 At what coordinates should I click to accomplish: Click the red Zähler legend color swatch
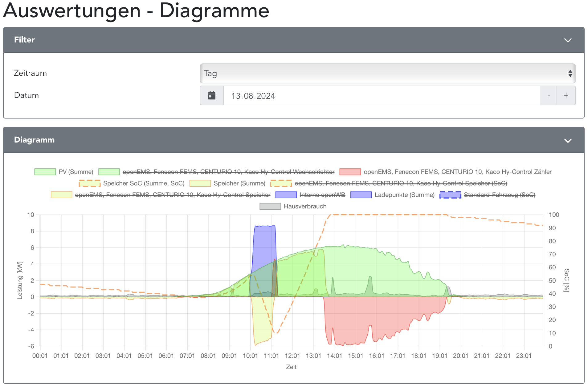coord(350,172)
